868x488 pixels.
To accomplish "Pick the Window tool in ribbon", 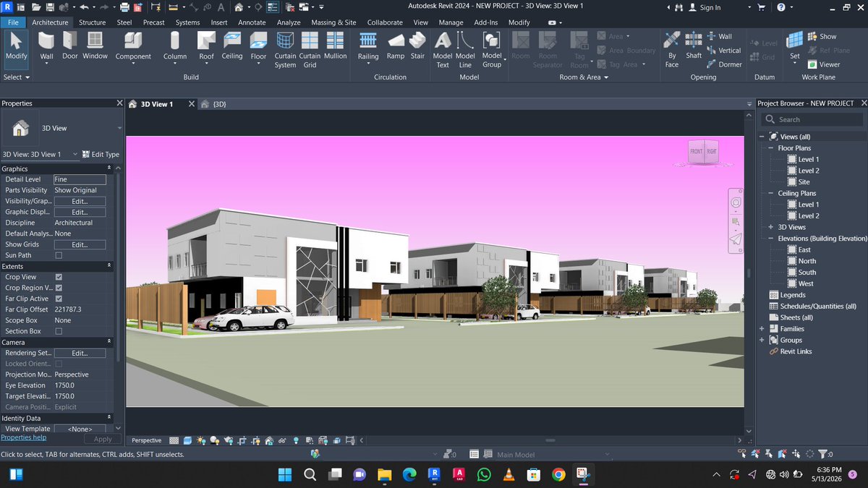I will (95, 46).
